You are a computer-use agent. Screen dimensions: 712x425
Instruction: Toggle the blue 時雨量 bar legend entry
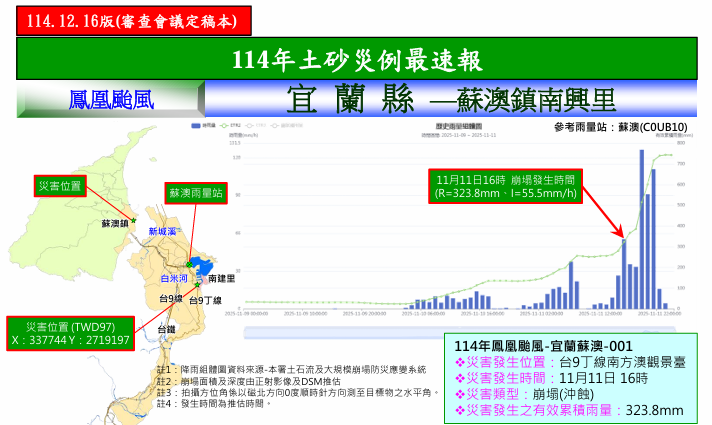click(x=203, y=126)
